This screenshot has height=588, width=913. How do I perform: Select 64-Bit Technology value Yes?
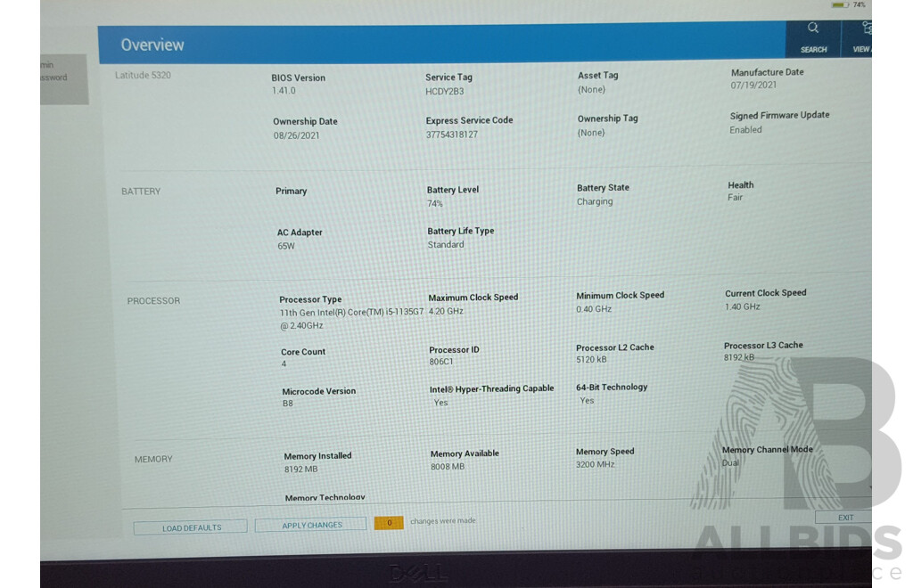587,400
